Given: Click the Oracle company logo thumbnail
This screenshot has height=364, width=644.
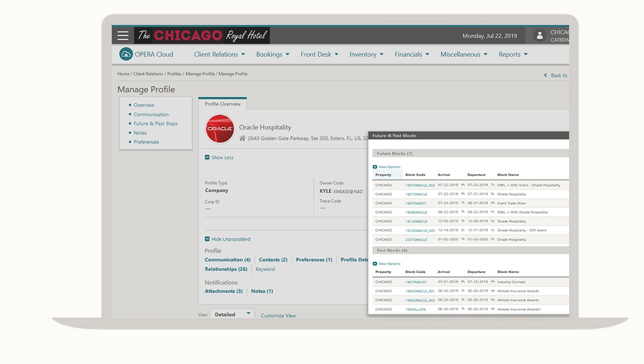Looking at the screenshot, I should coord(220,129).
